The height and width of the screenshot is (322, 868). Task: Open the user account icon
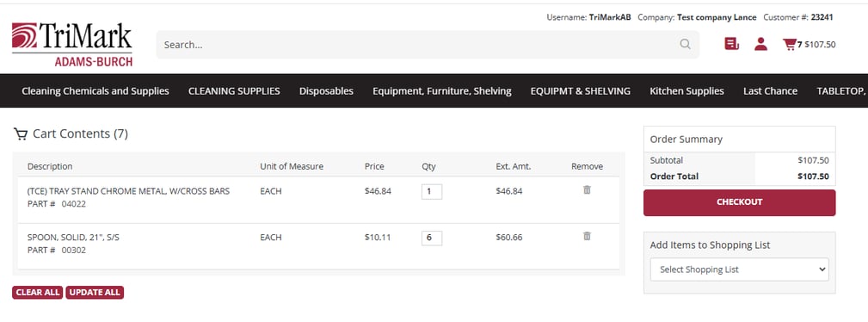click(760, 44)
